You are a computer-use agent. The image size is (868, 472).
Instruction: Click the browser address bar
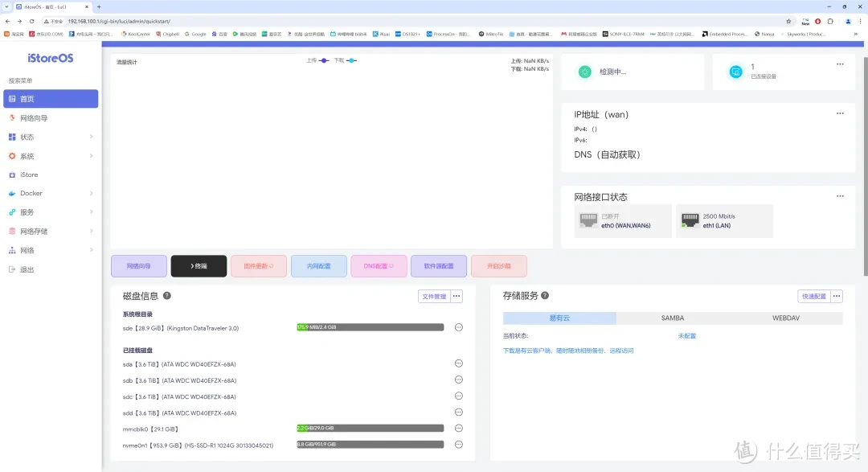click(241, 21)
